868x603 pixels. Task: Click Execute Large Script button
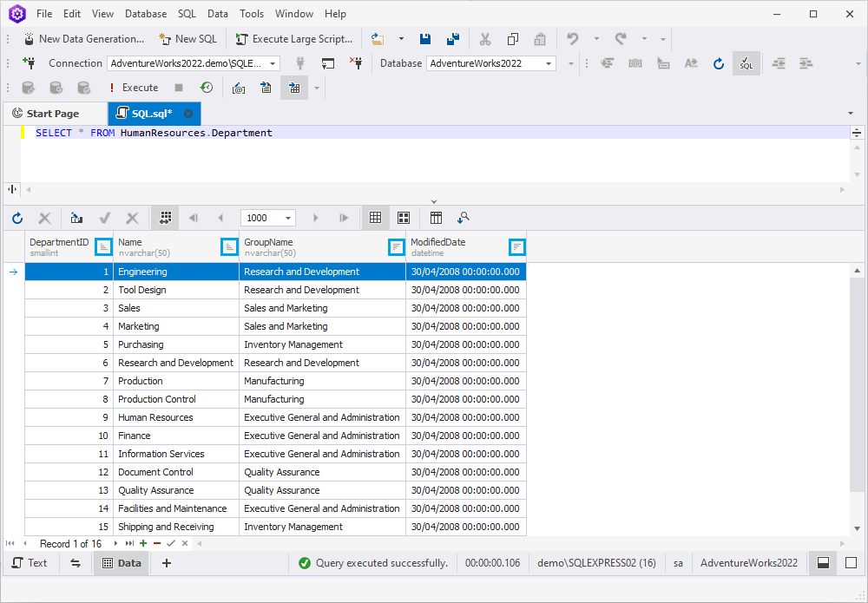pos(294,39)
